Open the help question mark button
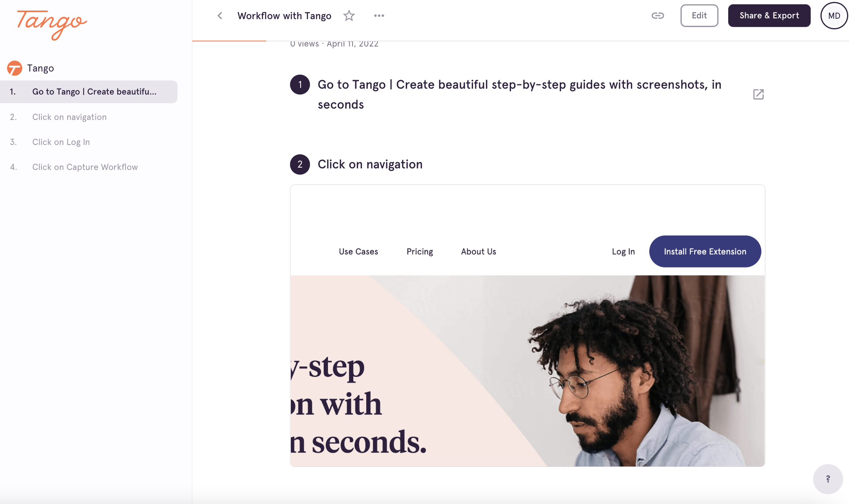Image resolution: width=849 pixels, height=504 pixels. (x=828, y=479)
